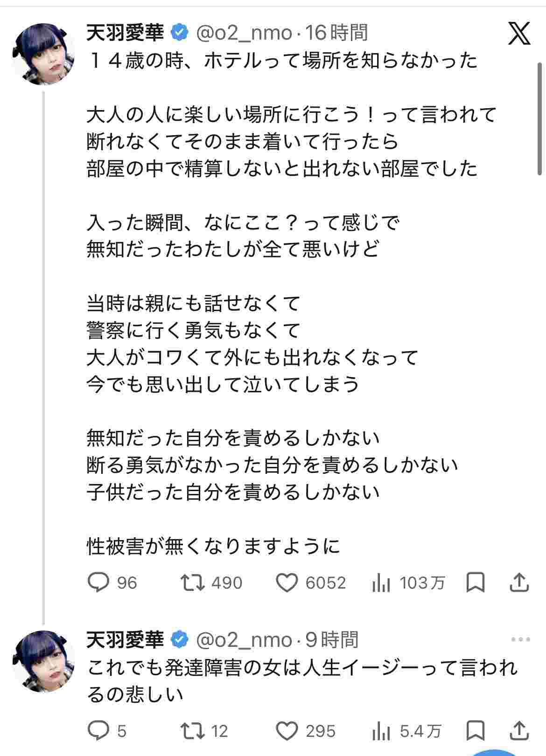View analytics of the 103万 views post

click(x=381, y=583)
